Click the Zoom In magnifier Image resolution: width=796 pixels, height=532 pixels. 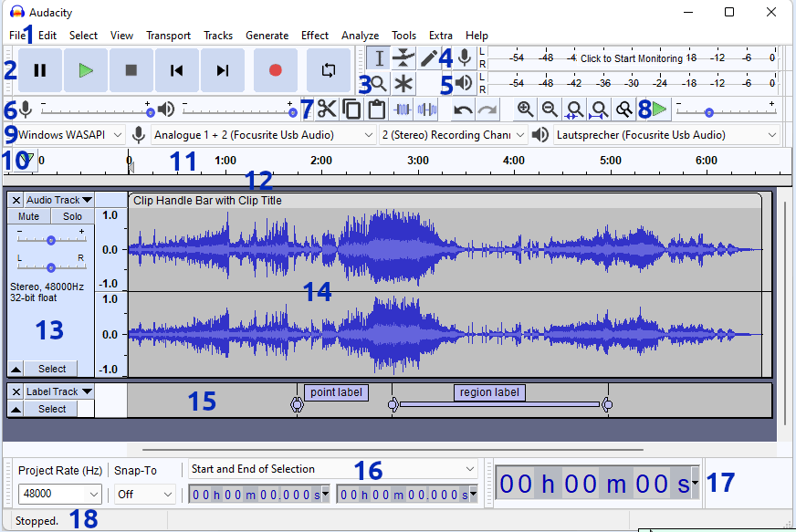tap(525, 110)
